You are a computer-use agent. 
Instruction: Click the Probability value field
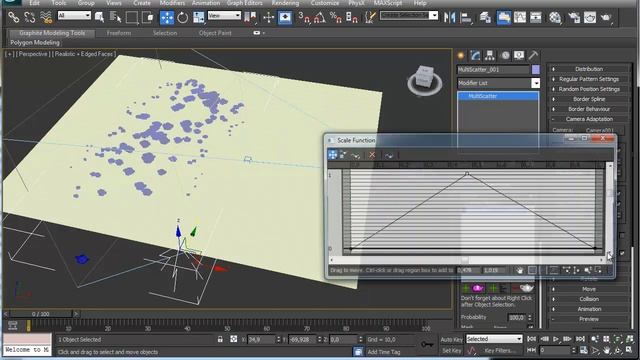517,317
